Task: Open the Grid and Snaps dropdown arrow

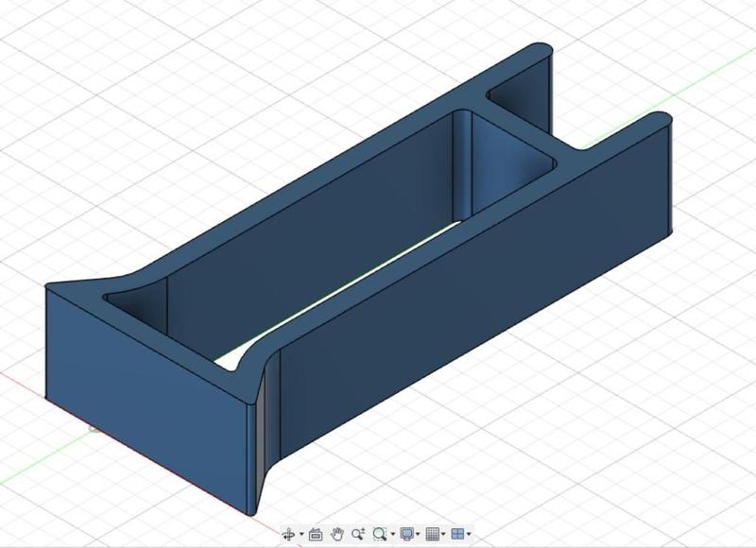Action: [443, 534]
